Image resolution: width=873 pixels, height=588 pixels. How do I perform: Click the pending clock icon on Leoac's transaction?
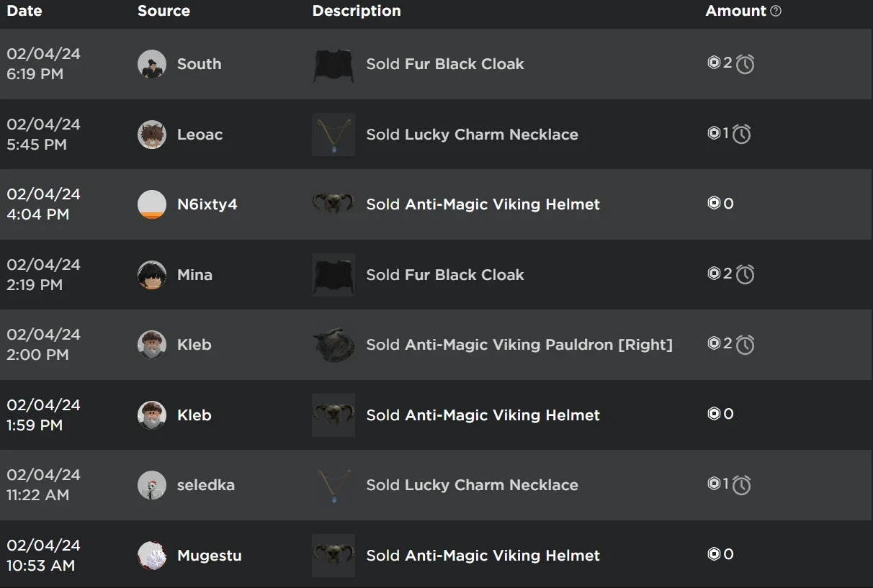[x=742, y=134]
